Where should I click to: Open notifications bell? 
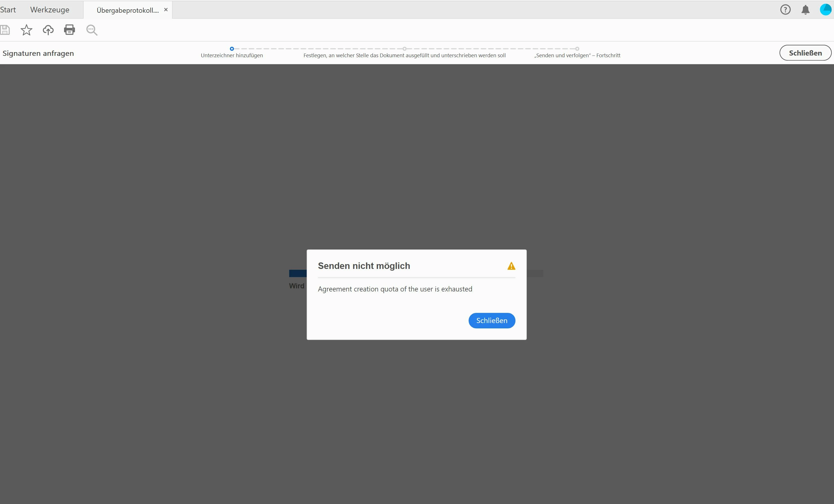click(805, 10)
